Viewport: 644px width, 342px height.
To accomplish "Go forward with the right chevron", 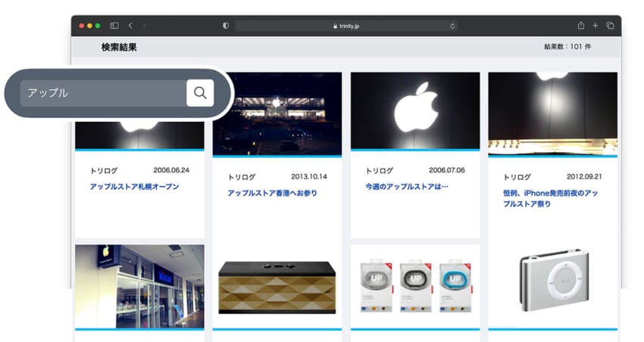I will tap(144, 26).
